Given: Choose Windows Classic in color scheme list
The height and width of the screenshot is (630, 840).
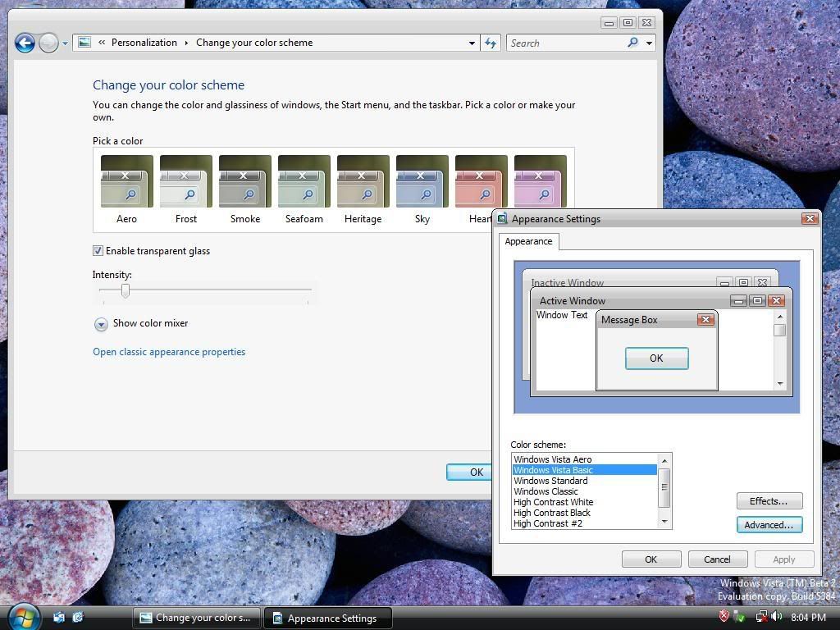Looking at the screenshot, I should [546, 491].
